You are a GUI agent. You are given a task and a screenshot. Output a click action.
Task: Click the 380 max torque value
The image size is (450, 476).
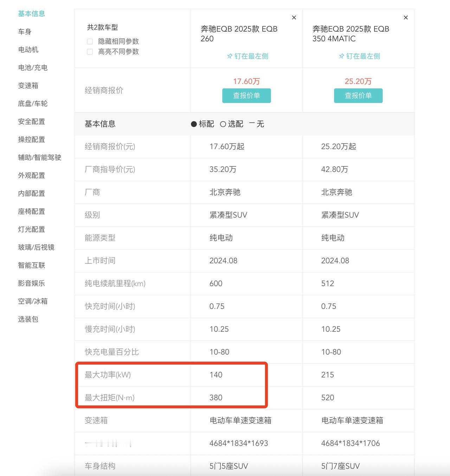(216, 398)
